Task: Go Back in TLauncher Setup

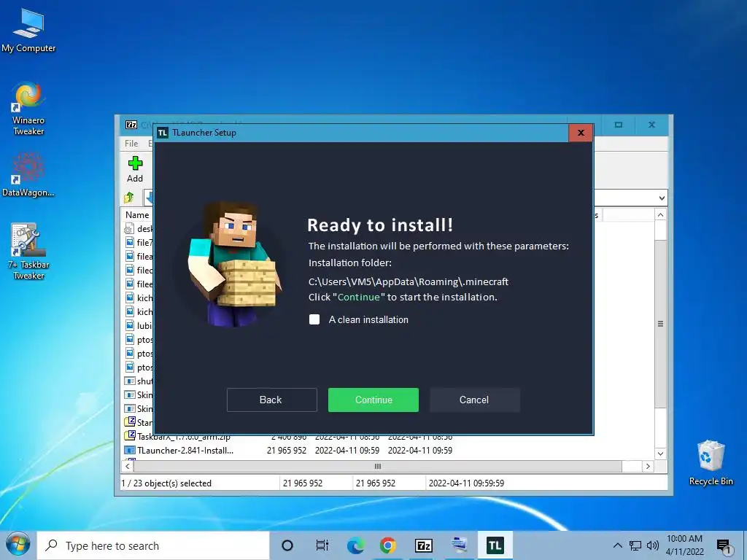Action: 271,400
